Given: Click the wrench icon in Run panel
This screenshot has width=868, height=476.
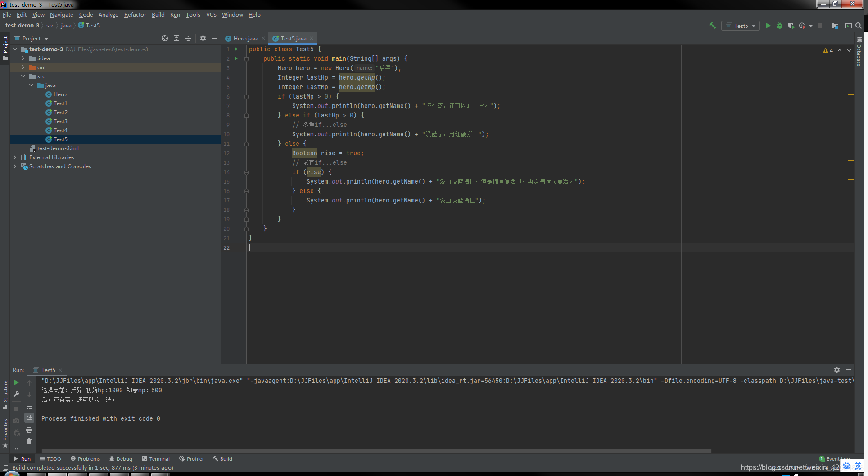Looking at the screenshot, I should click(16, 394).
